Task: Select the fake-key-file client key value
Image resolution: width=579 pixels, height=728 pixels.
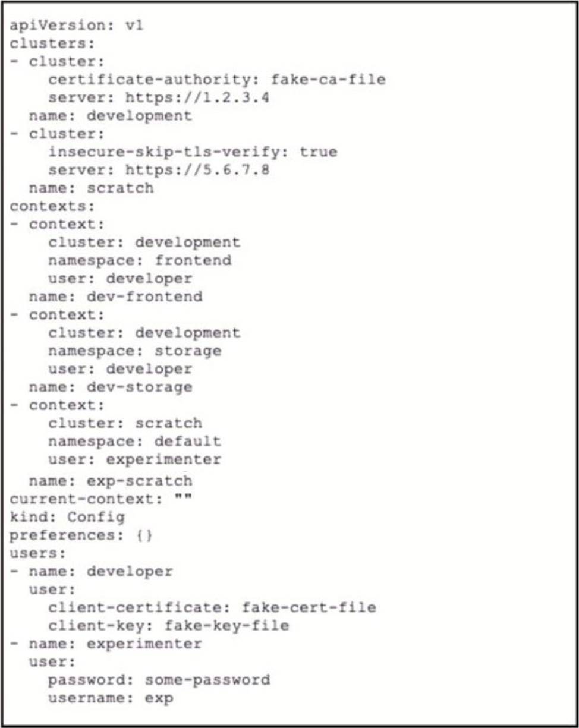Action: point(226,625)
